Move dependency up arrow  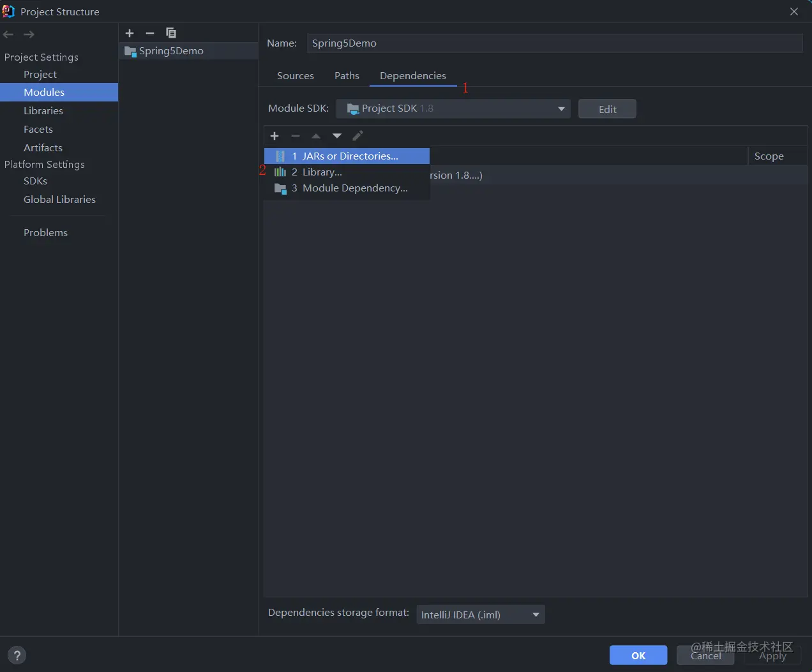316,136
